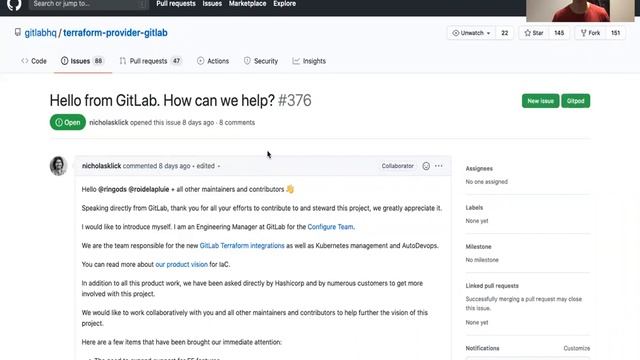Open the gitlabhq owner link
This screenshot has height=360, width=640.
tap(40, 33)
